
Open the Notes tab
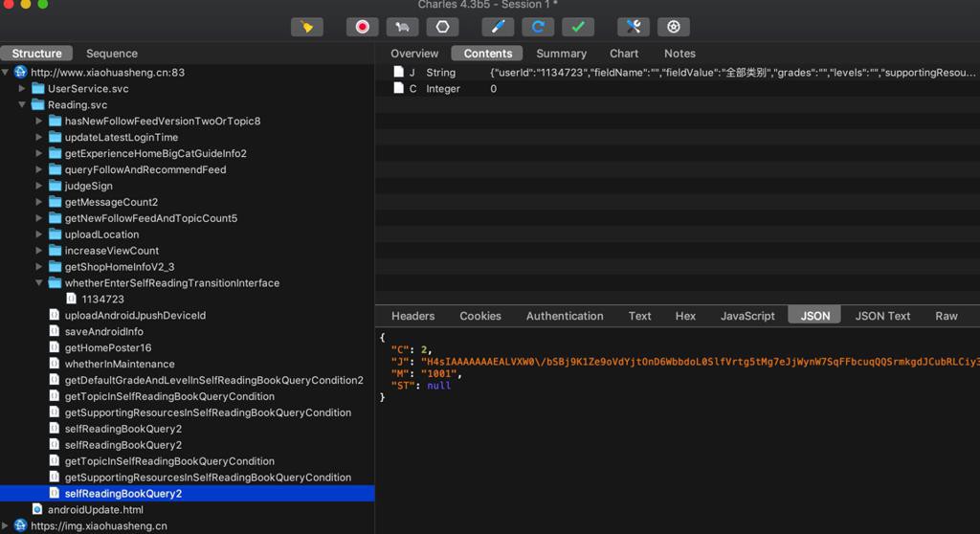point(679,54)
